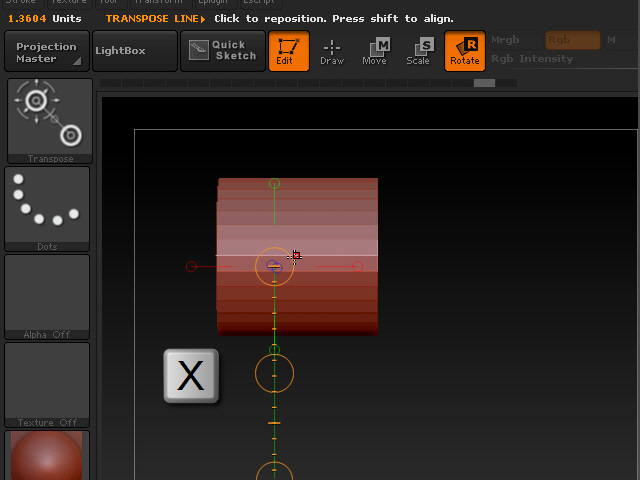This screenshot has width=640, height=480.
Task: Select the Scale transpose mode
Action: pos(418,51)
